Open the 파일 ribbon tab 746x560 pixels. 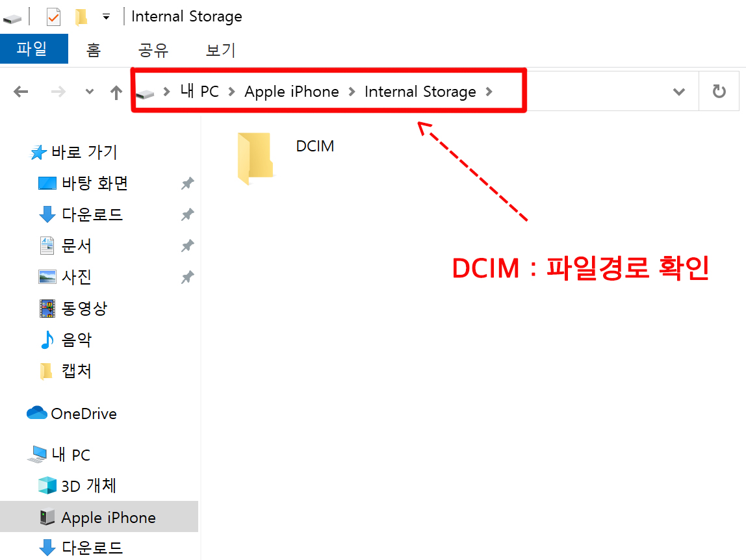coord(34,49)
